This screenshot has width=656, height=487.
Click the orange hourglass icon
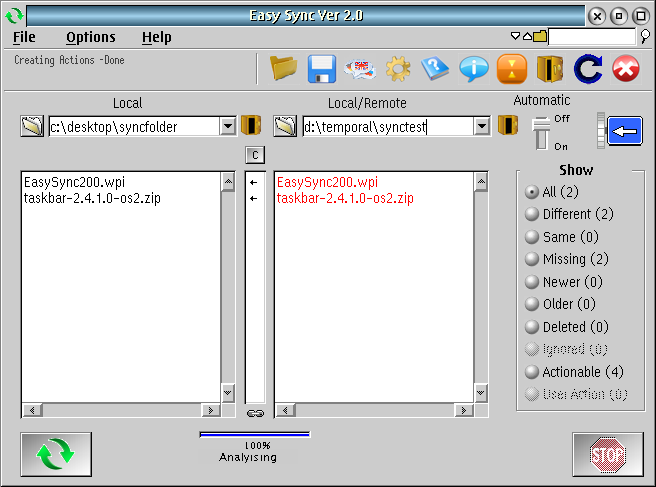coord(512,69)
